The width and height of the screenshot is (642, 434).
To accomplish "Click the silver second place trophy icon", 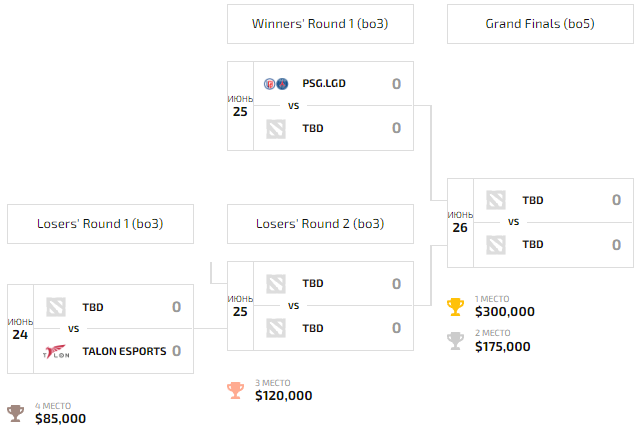I will pos(455,341).
